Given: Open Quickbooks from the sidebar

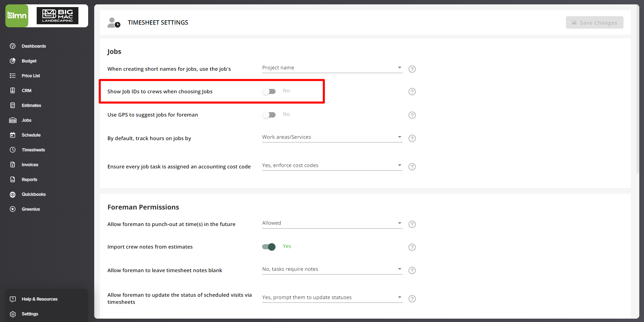Looking at the screenshot, I should [34, 194].
